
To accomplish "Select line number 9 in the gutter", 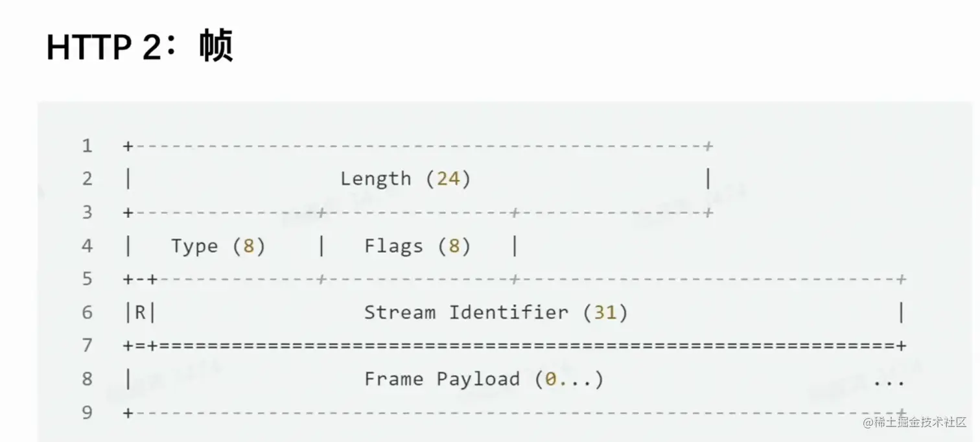I will coord(87,412).
